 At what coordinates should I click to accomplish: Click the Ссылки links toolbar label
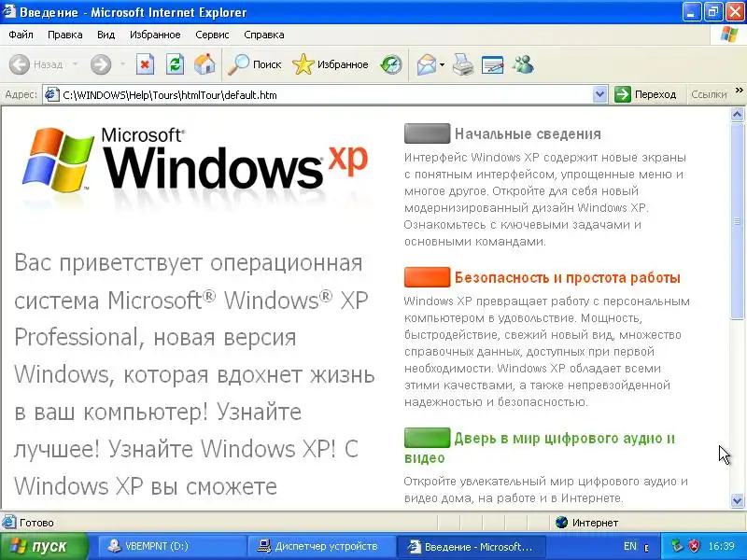[709, 94]
